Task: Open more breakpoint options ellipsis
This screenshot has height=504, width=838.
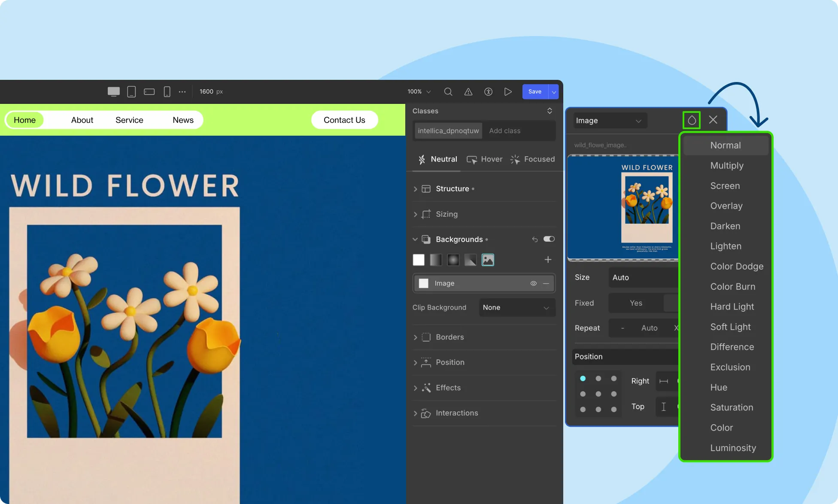Action: 182,91
